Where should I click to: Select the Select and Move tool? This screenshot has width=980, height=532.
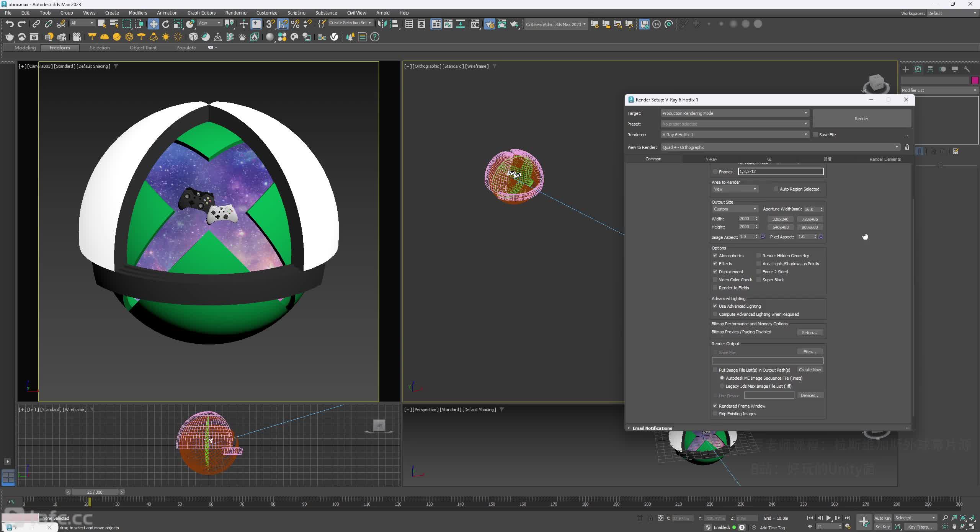pyautogui.click(x=154, y=24)
